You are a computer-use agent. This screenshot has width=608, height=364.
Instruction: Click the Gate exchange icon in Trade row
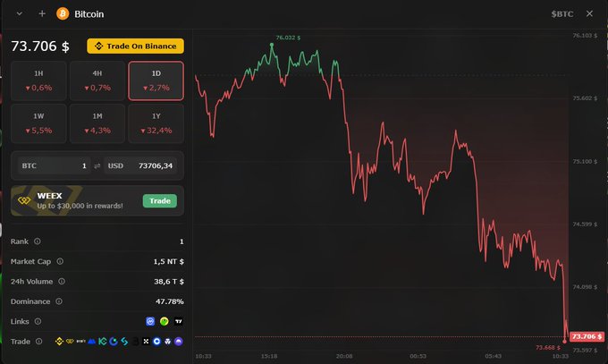click(114, 342)
